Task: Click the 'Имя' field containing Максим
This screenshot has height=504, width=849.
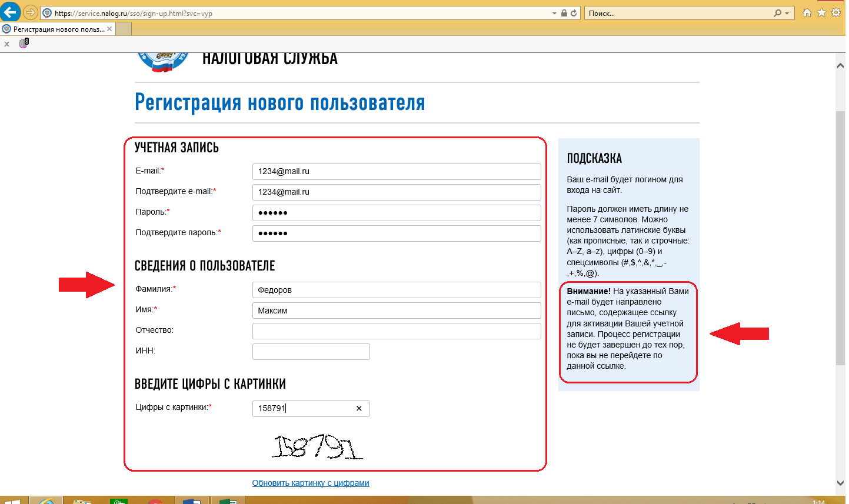Action: tap(397, 311)
